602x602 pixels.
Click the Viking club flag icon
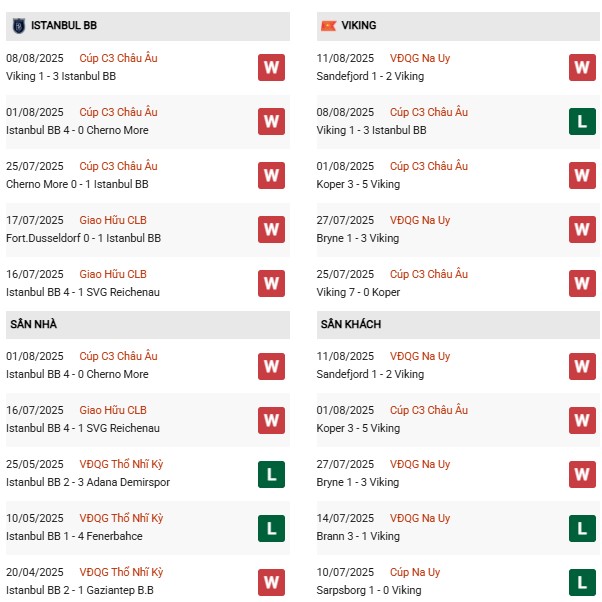coord(327,25)
